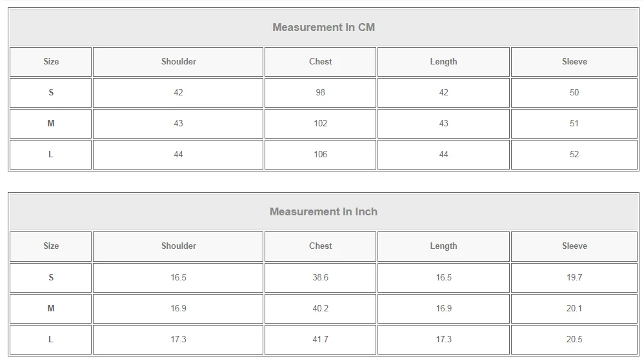Select the Length column header in Inch table
Viewport: 644px width, 361px height.
click(x=443, y=246)
